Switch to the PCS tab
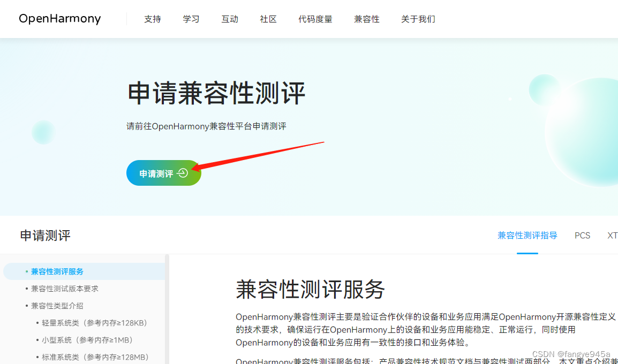The width and height of the screenshot is (618, 364). [x=582, y=236]
